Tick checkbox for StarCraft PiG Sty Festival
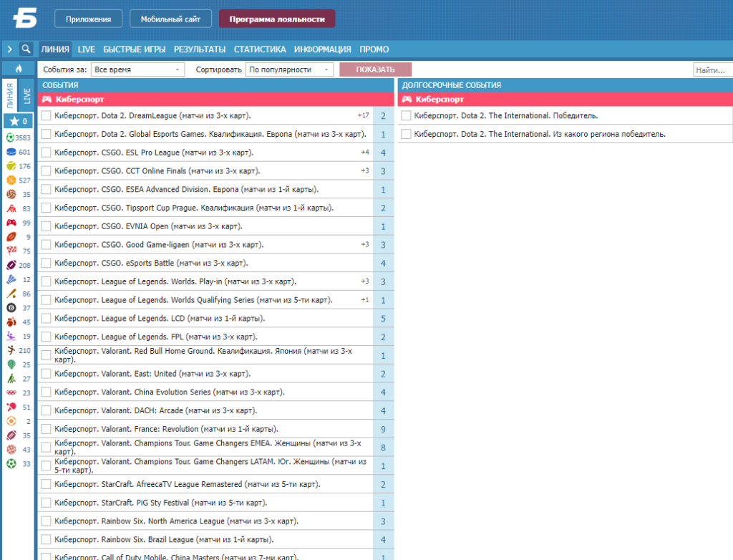Image resolution: width=733 pixels, height=560 pixels. (46, 503)
